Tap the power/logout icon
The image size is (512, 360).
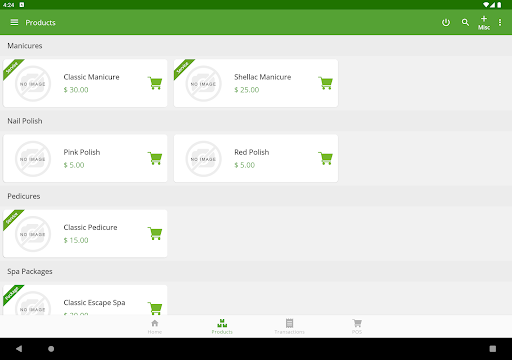click(x=446, y=22)
